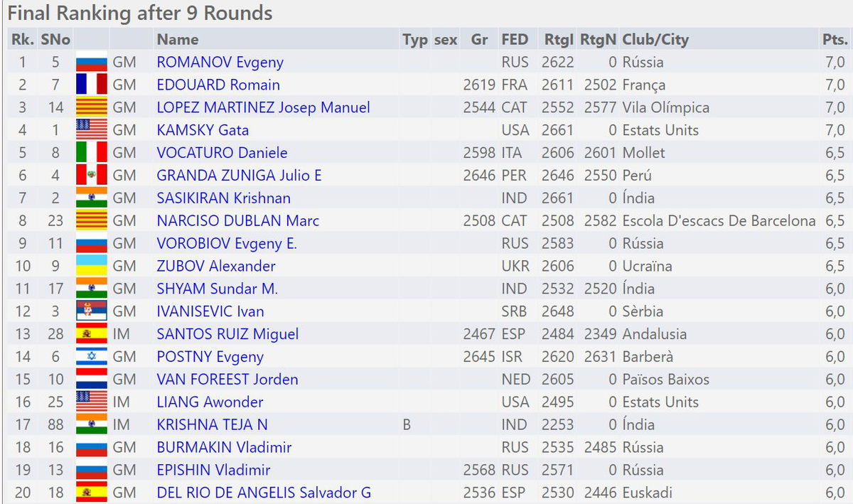Image resolution: width=853 pixels, height=504 pixels.
Task: Click the Dutch flag beside VAN FOREEST
Action: click(91, 380)
